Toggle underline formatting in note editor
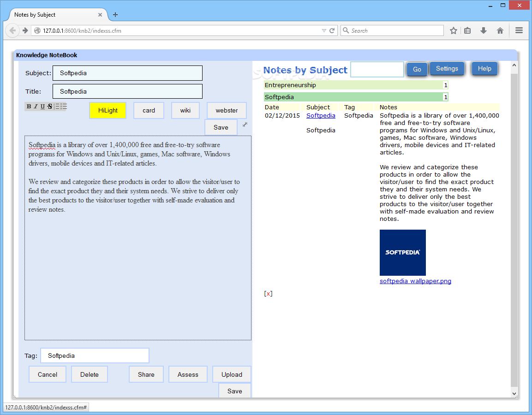The image size is (532, 415). click(x=43, y=107)
